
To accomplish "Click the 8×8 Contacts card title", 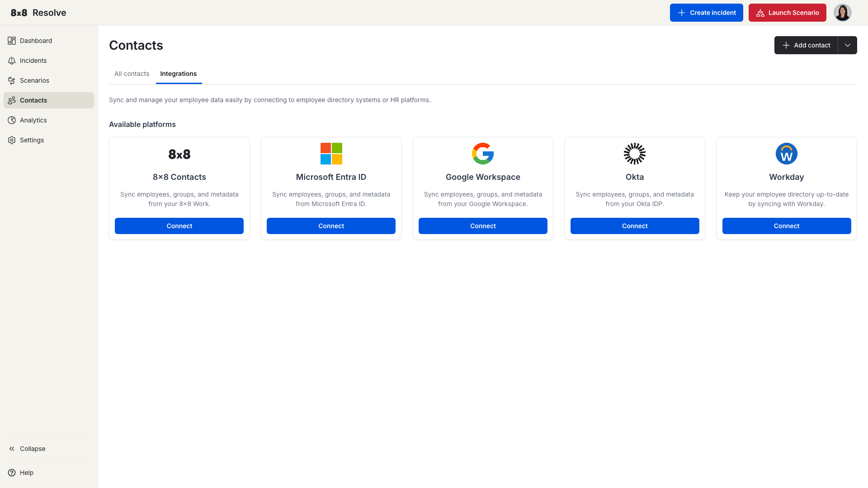I will [x=179, y=177].
